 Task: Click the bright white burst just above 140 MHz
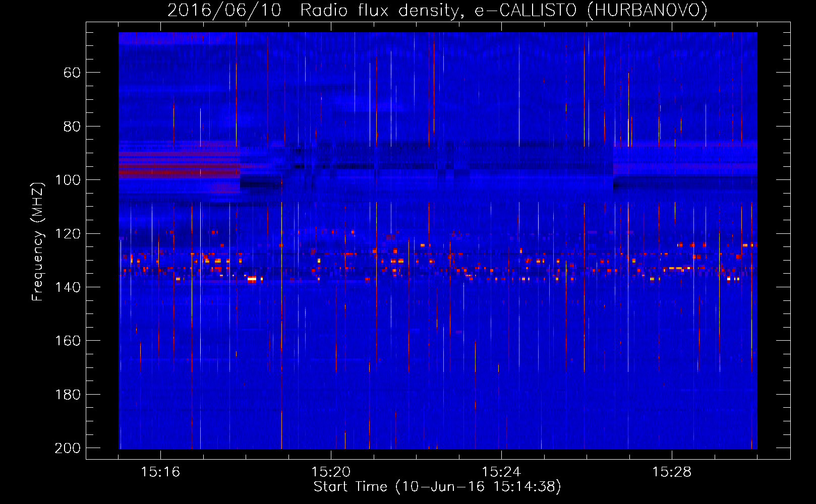[x=252, y=279]
